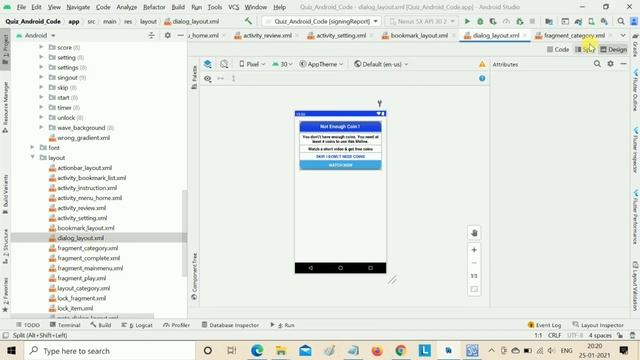Open Microsoft Edge from taskbar

tap(257, 351)
